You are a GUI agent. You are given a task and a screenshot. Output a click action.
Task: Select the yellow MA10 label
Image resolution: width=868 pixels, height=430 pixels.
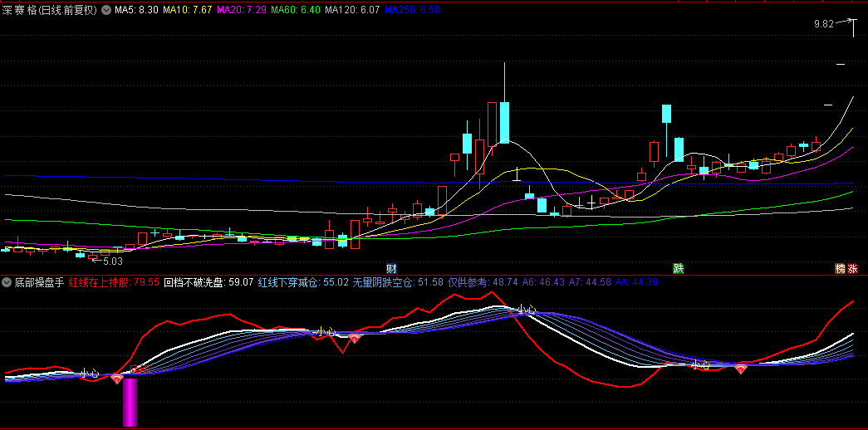point(185,11)
